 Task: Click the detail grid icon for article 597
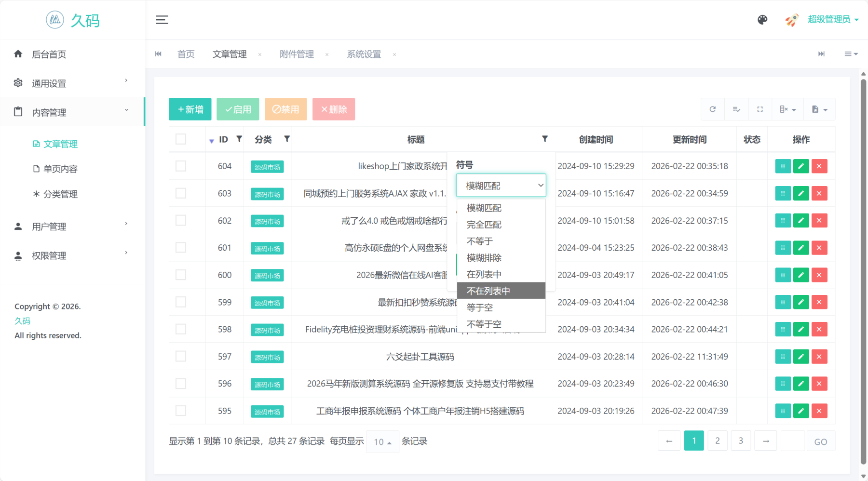783,357
